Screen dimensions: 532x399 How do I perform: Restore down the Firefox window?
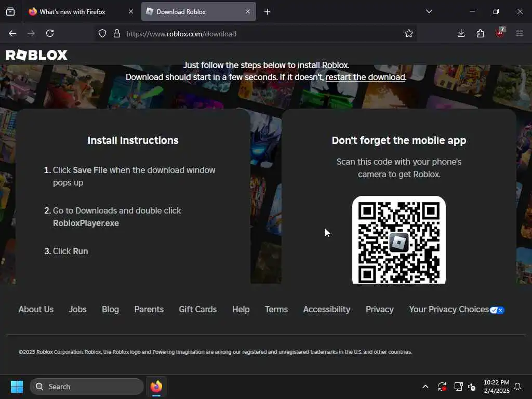pos(496,11)
